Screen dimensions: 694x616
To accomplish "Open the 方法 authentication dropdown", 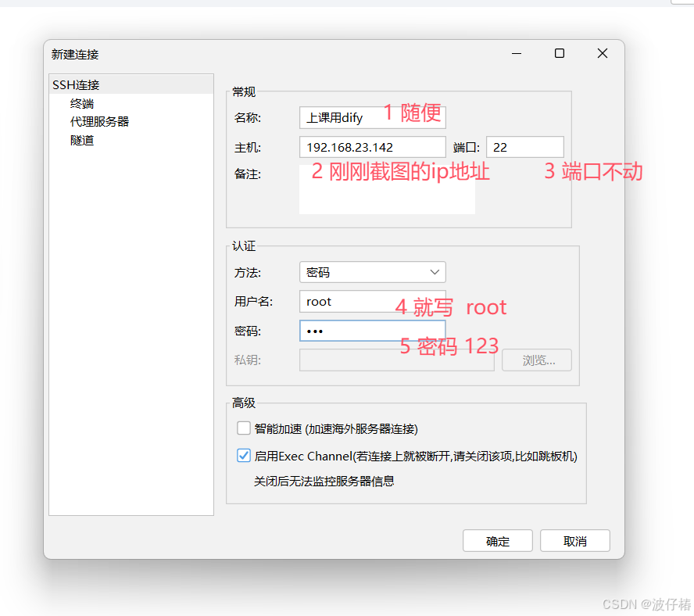I will [372, 272].
